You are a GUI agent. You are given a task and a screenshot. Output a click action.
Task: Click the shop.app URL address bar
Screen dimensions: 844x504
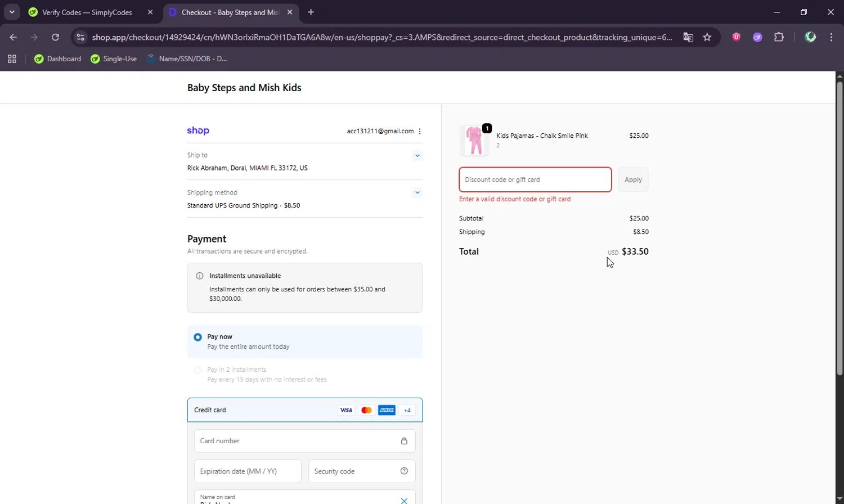click(382, 37)
